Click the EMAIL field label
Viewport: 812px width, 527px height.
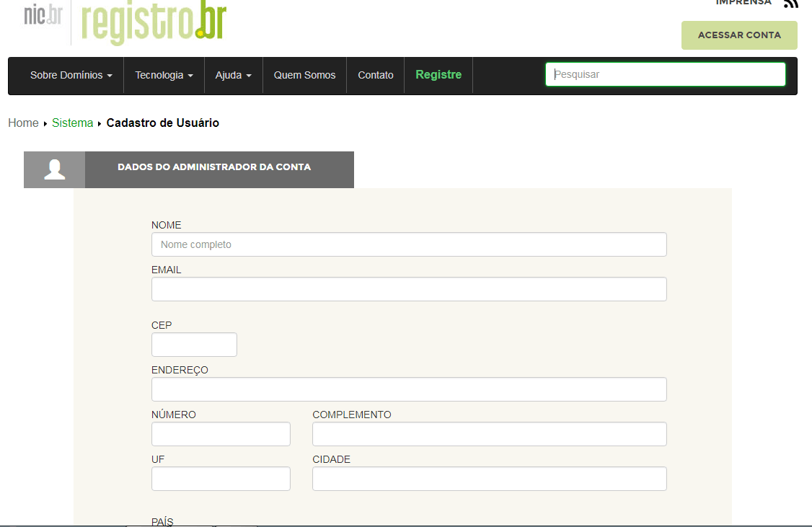click(167, 270)
